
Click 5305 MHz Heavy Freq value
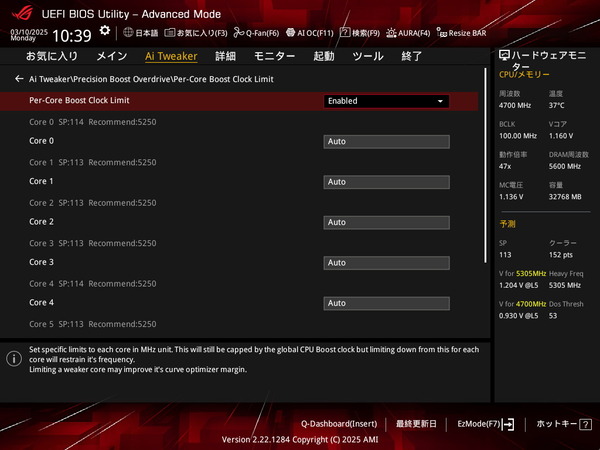click(x=565, y=285)
